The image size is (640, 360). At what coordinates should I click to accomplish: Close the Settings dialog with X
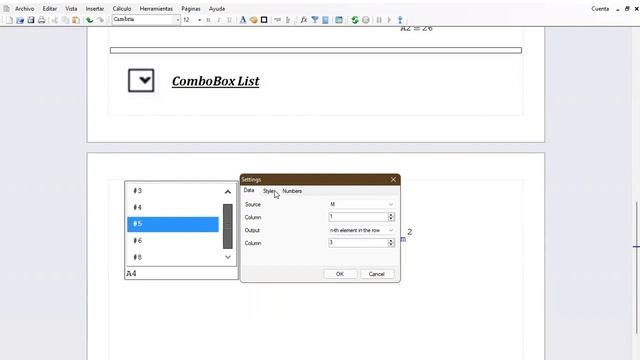(393, 180)
